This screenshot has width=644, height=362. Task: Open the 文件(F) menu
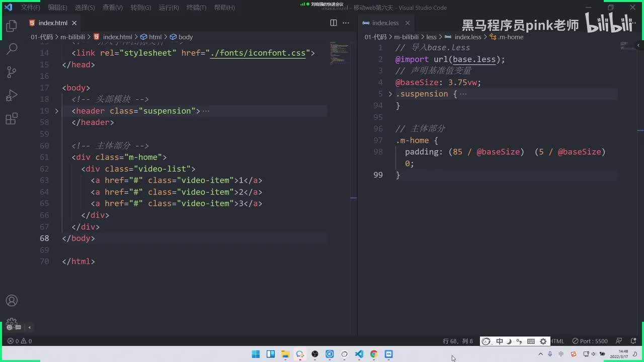point(31,8)
